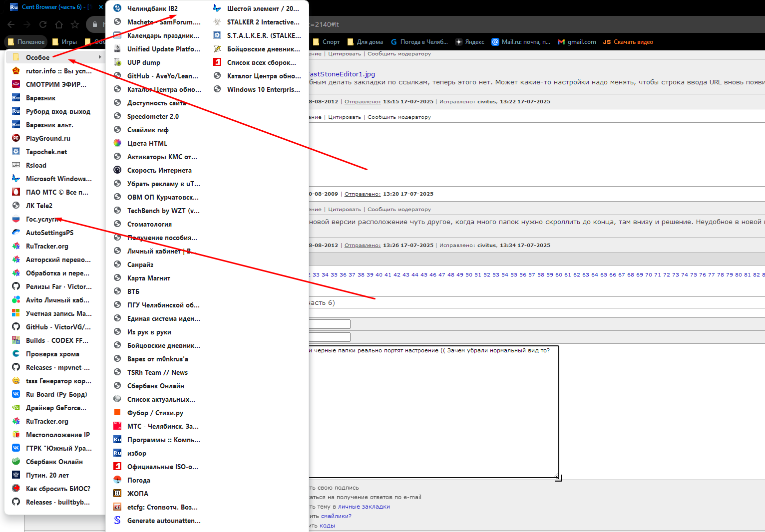Go to forum page 75
This screenshot has width=765, height=532.
pyautogui.click(x=694, y=274)
